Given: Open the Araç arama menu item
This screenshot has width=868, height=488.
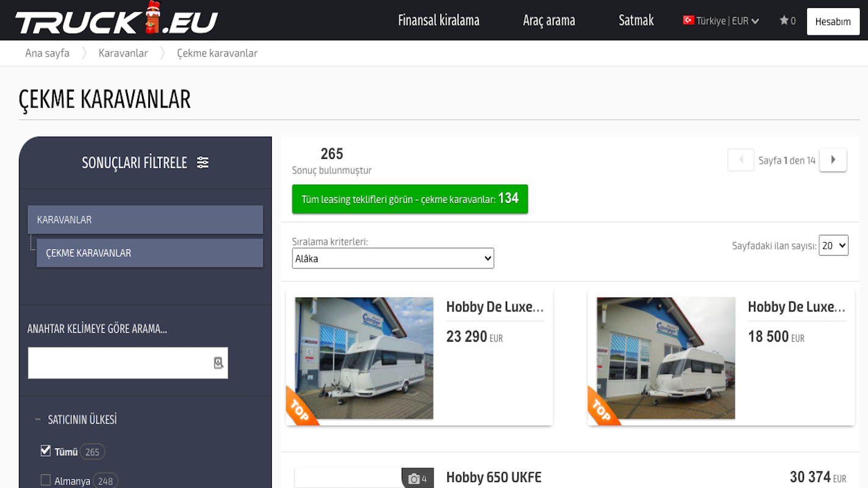Looking at the screenshot, I should (x=549, y=20).
